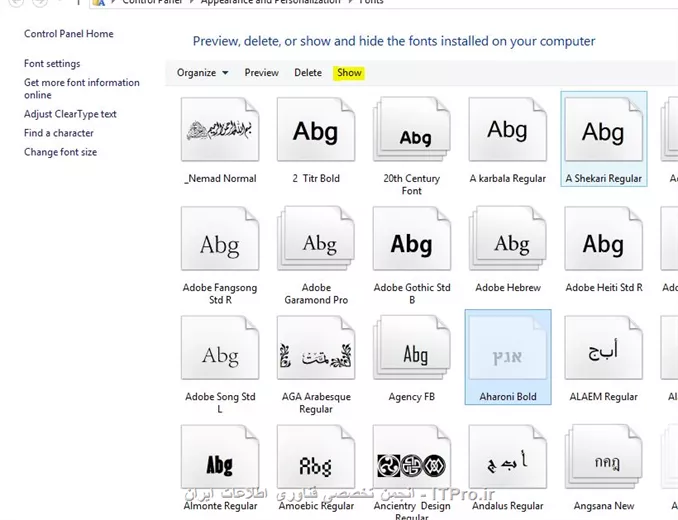This screenshot has height=520, width=678.
Task: Select the Amoebic Regular font icon
Action: (316, 457)
